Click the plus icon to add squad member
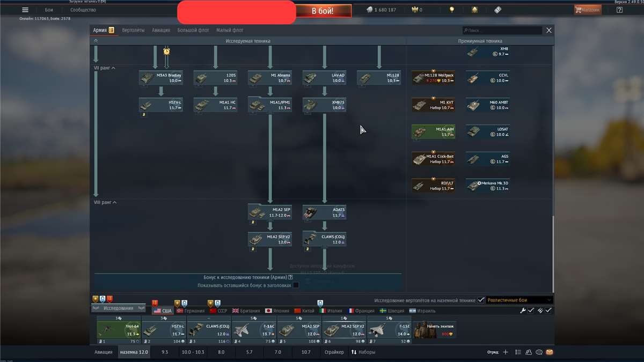644x362 pixels. pos(505,352)
